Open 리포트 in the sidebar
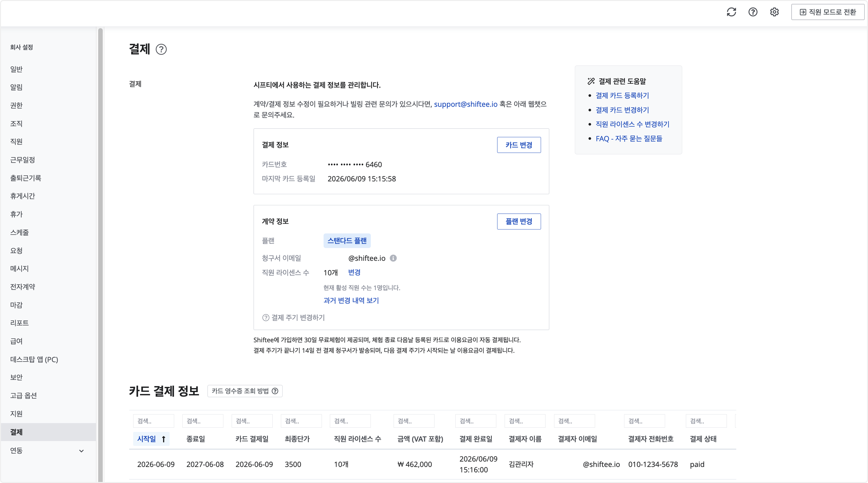Screen dimensions: 868x483 pyautogui.click(x=20, y=323)
